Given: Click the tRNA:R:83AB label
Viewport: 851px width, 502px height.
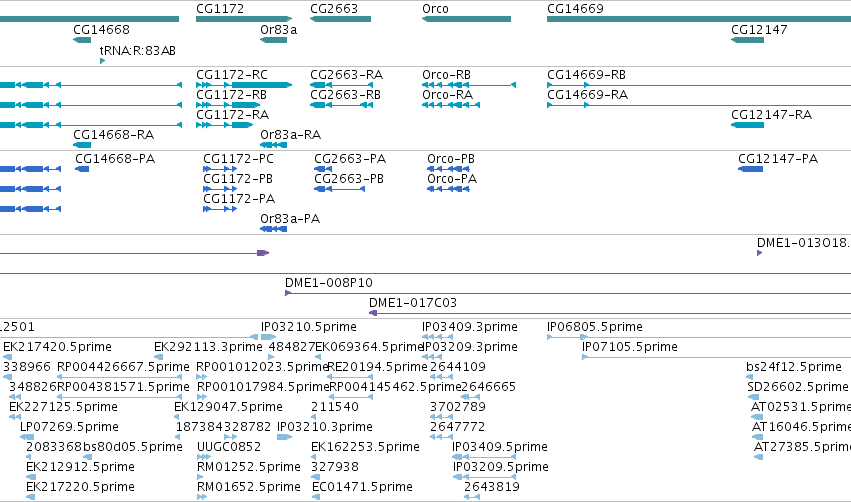Looking at the screenshot, I should (x=138, y=51).
